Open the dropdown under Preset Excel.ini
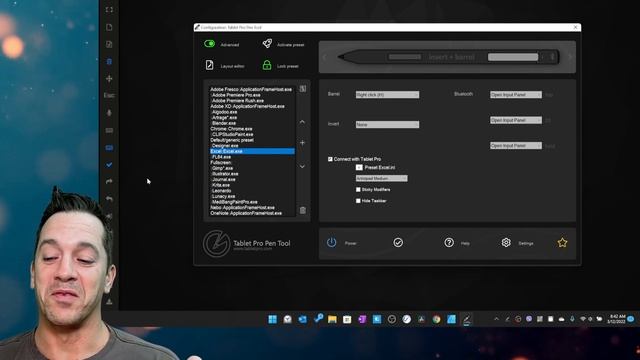Image resolution: width=640 pixels, height=360 pixels. tap(381, 178)
